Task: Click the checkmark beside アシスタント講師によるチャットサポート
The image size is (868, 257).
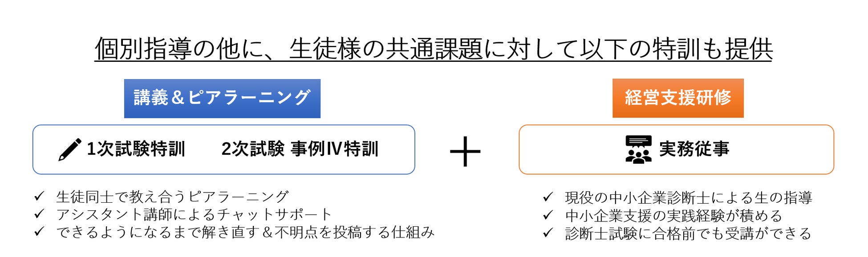Action: click(x=39, y=214)
